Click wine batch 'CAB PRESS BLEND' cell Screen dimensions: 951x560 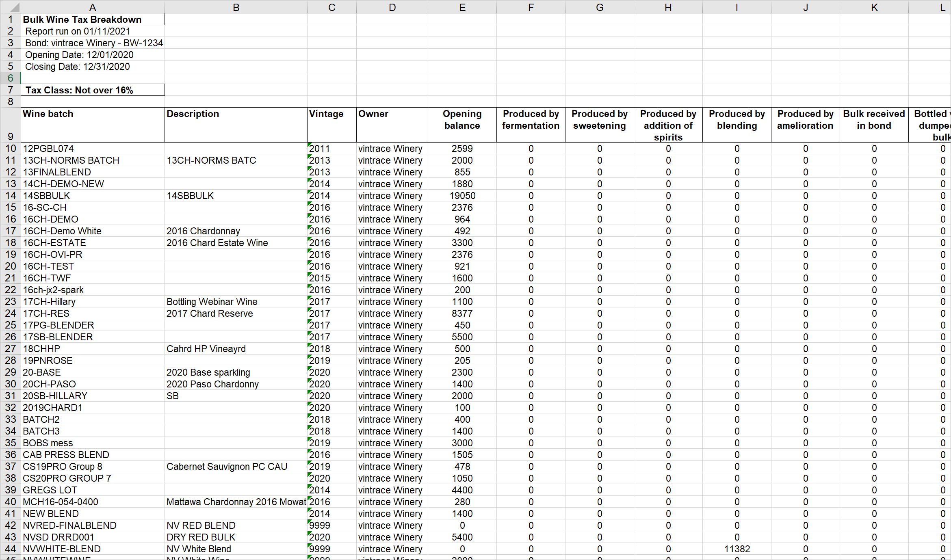pos(93,455)
